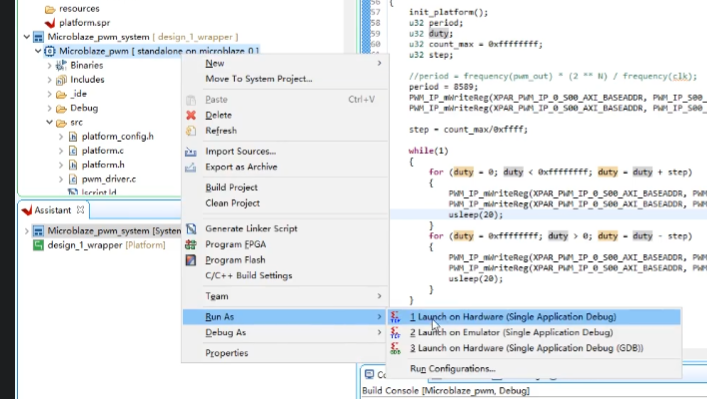Expand platform_config.h node
The image size is (707, 399).
[61, 137]
